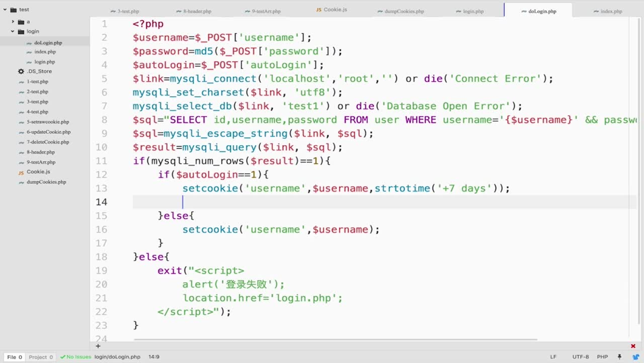Switch to the login.php tab

469,11
